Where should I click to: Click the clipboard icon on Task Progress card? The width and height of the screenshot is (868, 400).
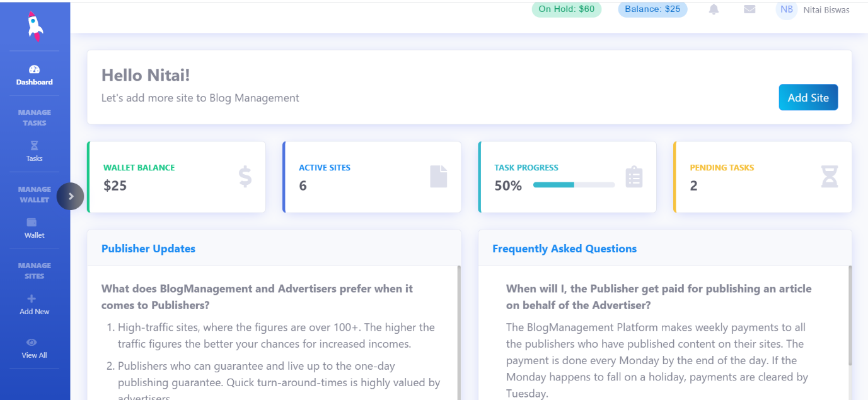pyautogui.click(x=634, y=177)
